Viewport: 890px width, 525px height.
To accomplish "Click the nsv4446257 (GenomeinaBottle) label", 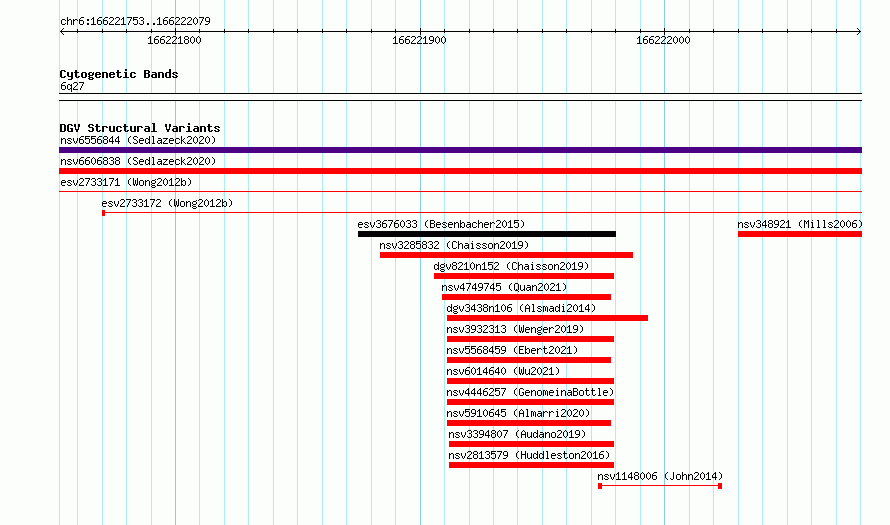I will pyautogui.click(x=530, y=392).
